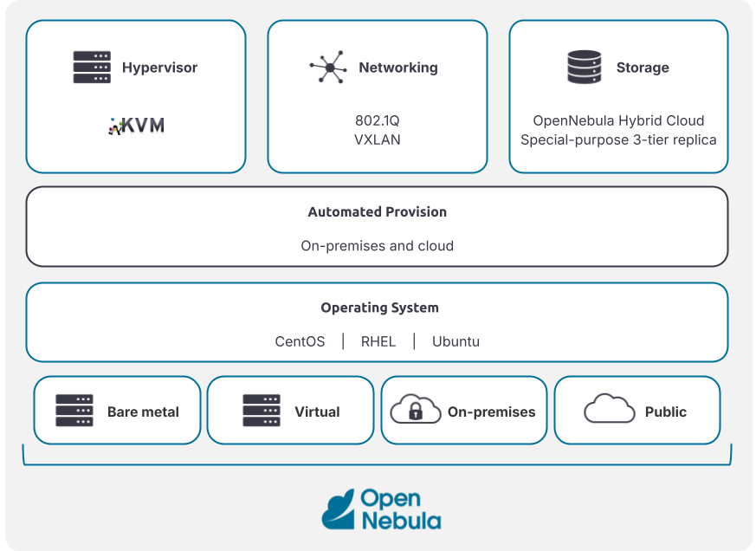Click the CentOS label
Image resolution: width=756 pixels, height=551 pixels.
point(300,341)
